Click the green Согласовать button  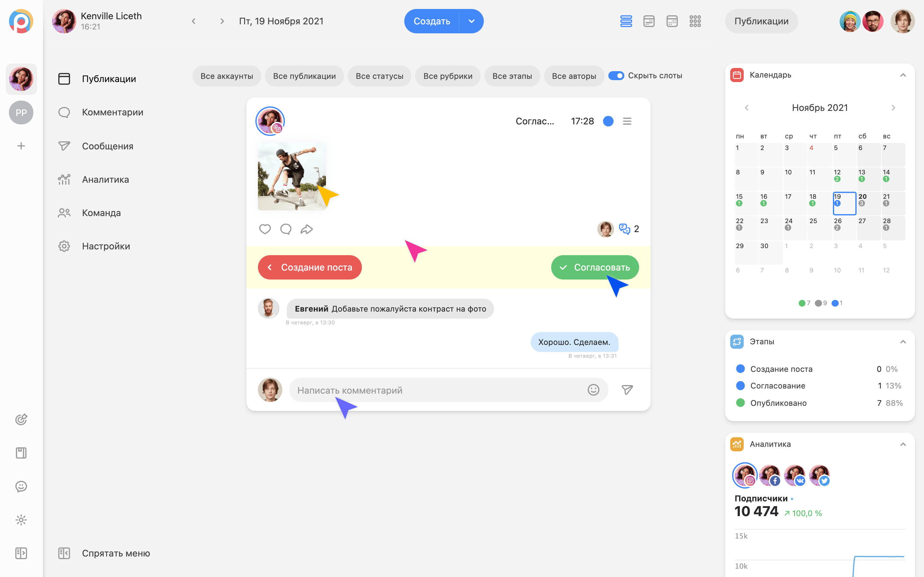tap(595, 268)
